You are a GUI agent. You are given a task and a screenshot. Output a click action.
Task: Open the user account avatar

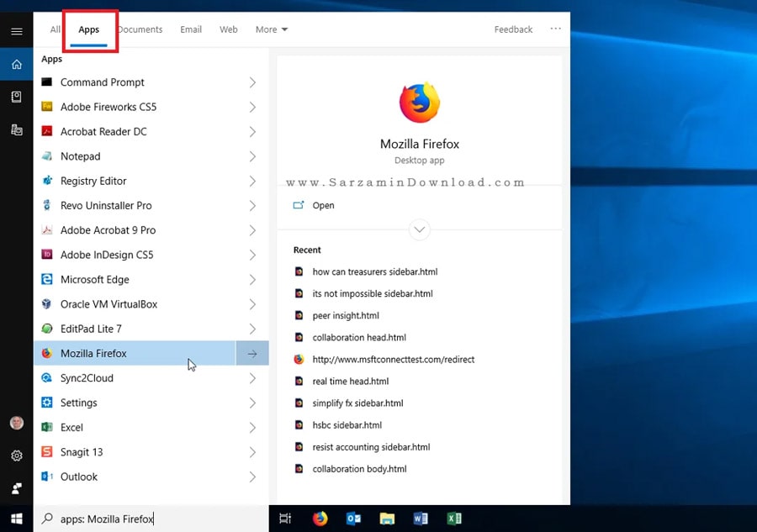17,423
